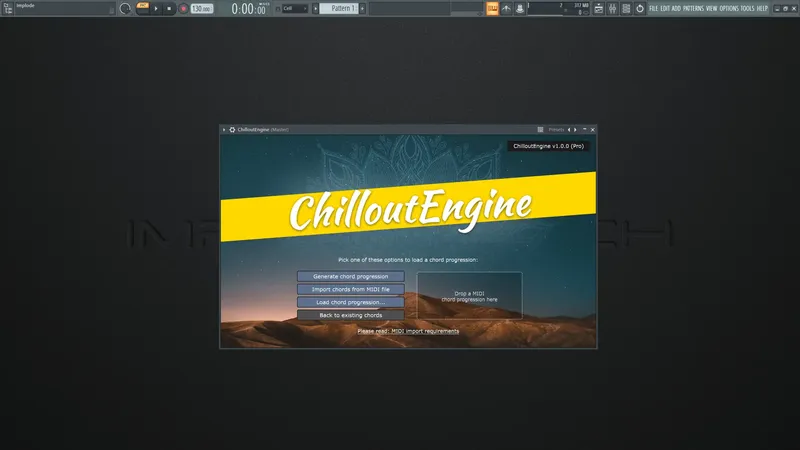Start playback with the play button
The image size is (800, 450).
156,9
